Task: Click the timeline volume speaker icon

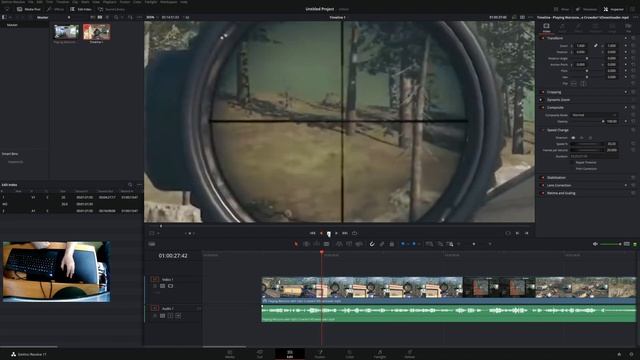Action: [x=595, y=244]
